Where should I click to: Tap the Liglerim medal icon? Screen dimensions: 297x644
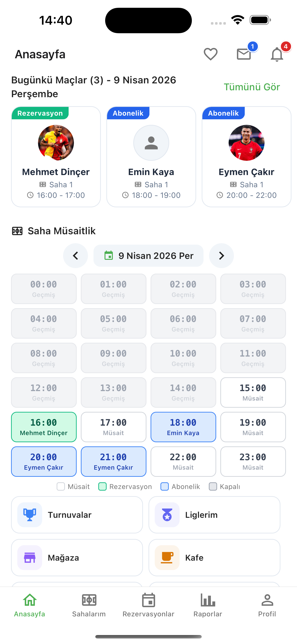coord(167,515)
